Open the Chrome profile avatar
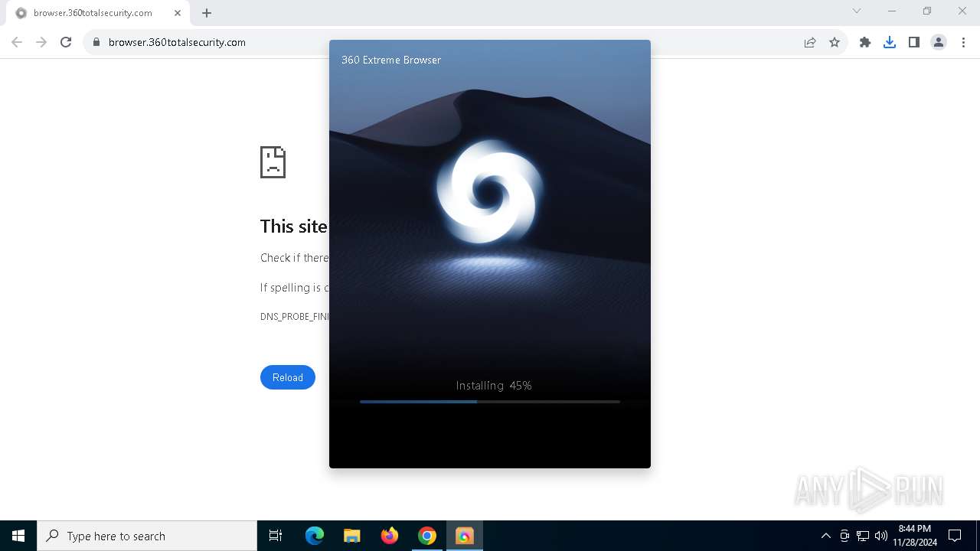 tap(939, 42)
